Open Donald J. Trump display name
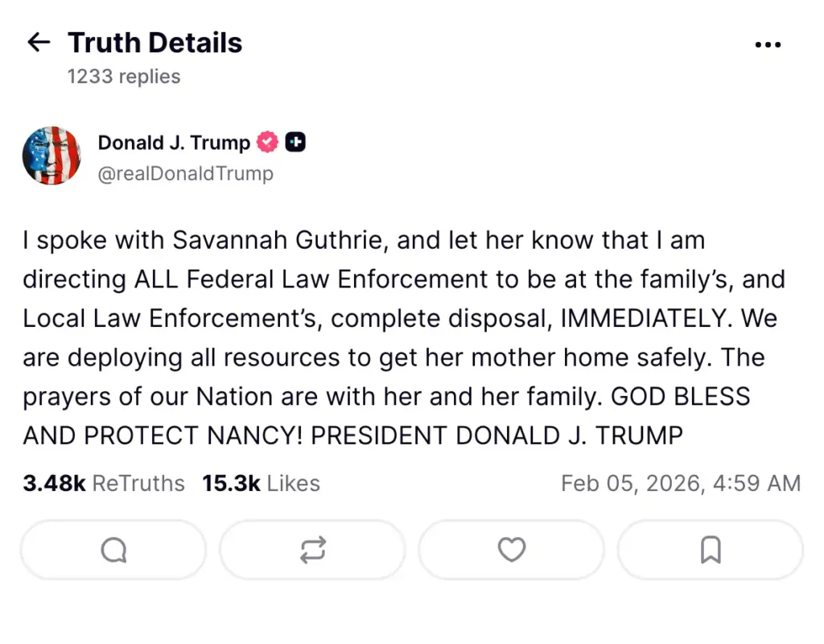Viewport: 824px width, 644px height. click(174, 142)
